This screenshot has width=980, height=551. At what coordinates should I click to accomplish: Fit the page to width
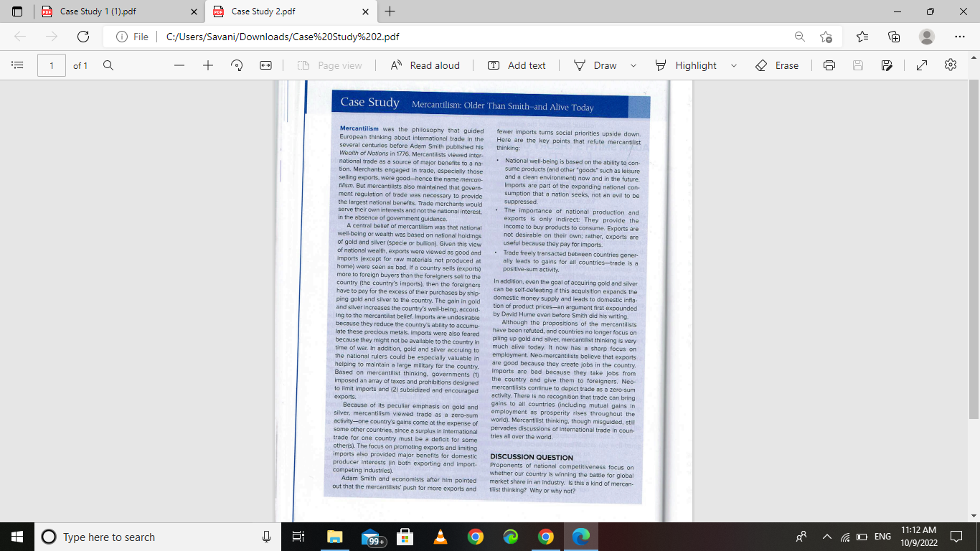click(265, 65)
